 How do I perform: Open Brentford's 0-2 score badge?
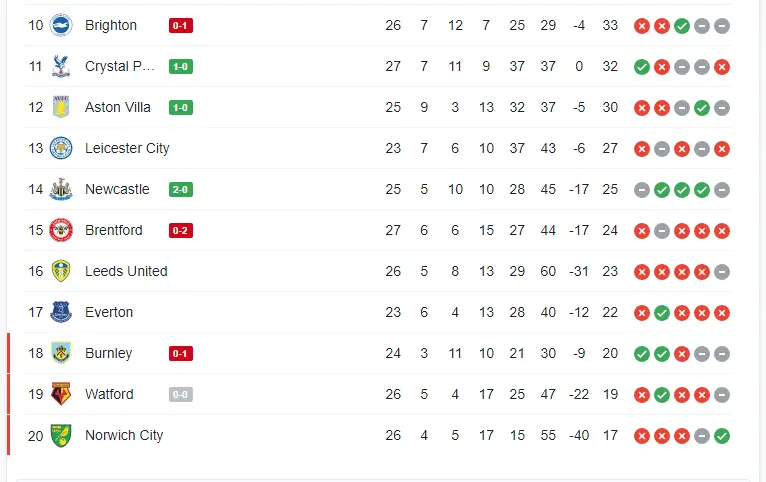[x=181, y=230]
